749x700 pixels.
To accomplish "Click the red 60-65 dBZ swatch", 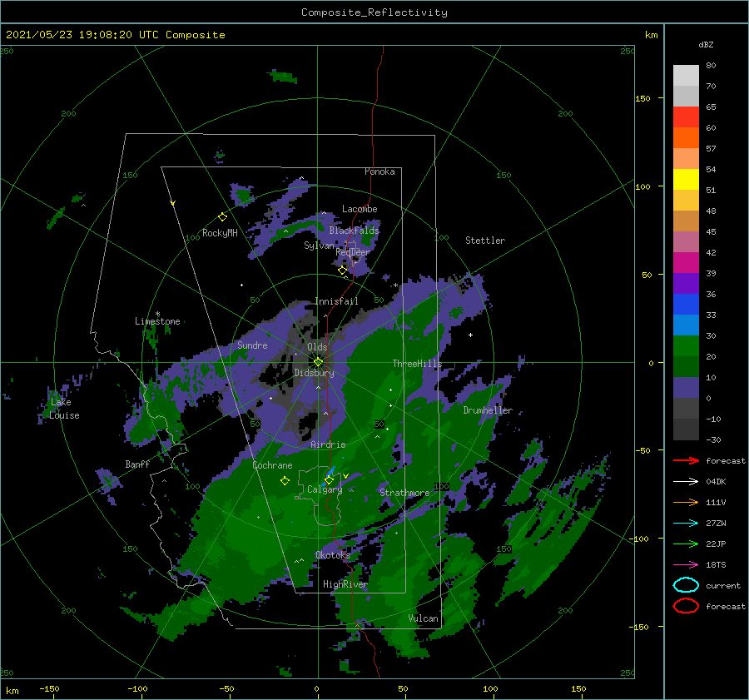I will click(x=686, y=117).
